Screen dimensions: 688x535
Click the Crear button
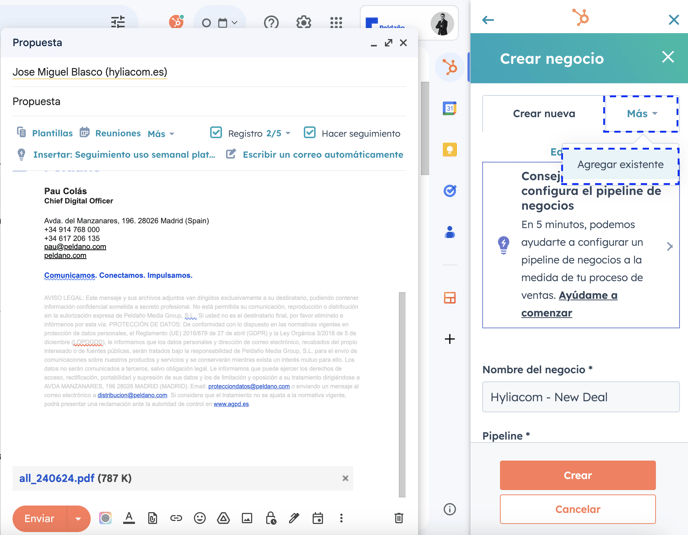(577, 475)
